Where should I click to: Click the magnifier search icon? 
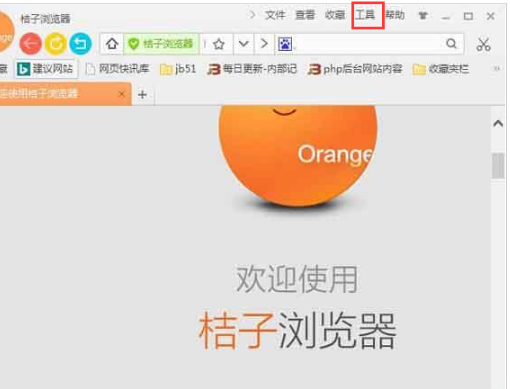tap(451, 44)
